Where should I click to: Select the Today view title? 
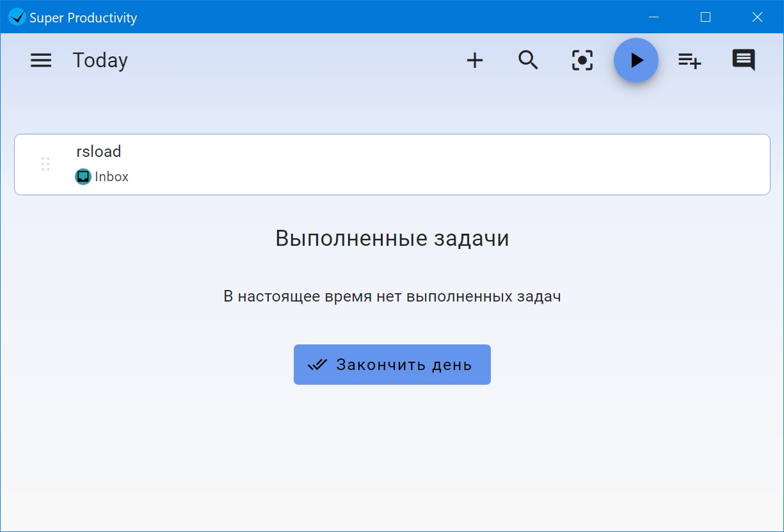click(100, 60)
